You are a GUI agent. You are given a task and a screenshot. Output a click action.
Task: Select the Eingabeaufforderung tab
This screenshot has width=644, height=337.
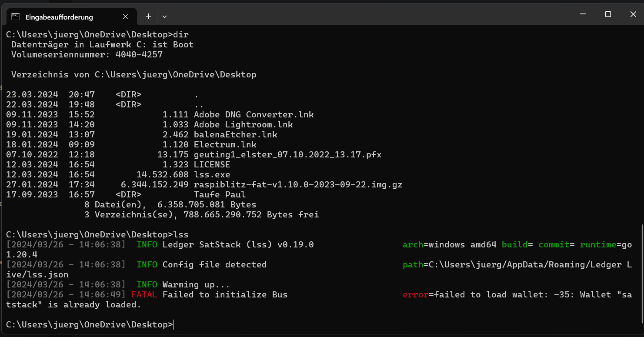[71, 17]
